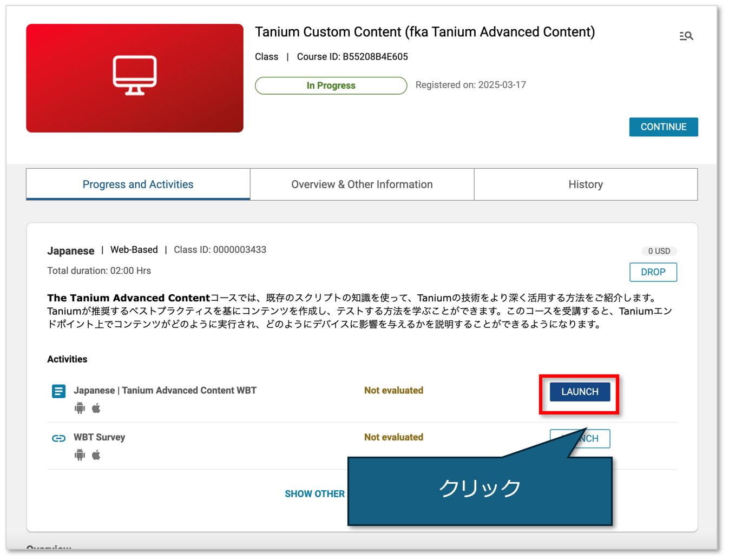Click the Activities heading
The image size is (729, 560).
[x=67, y=359]
